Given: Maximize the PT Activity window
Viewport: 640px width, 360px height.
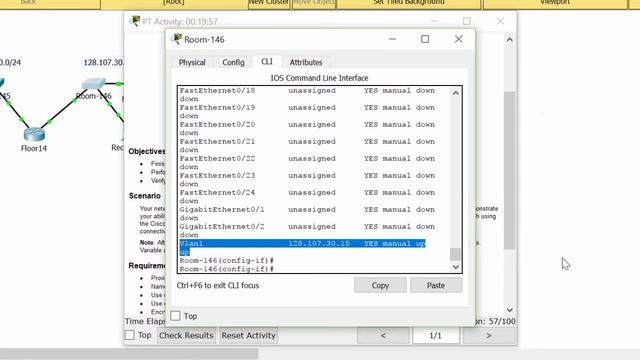Looking at the screenshot, I should pos(467,21).
